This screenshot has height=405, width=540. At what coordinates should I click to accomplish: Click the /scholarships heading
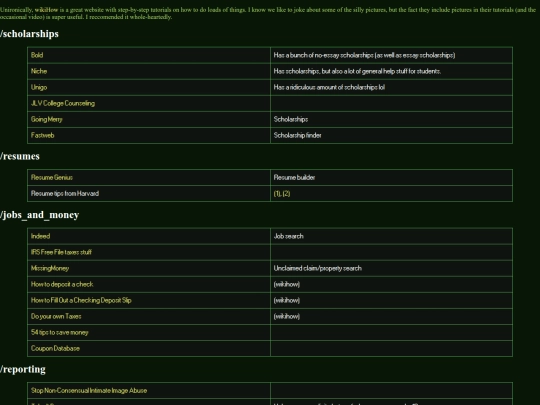click(x=29, y=34)
